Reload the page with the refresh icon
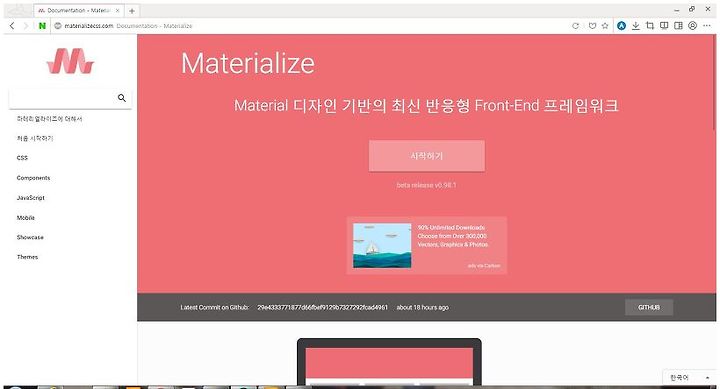Viewport: 720px width, 389px height. coord(575,26)
